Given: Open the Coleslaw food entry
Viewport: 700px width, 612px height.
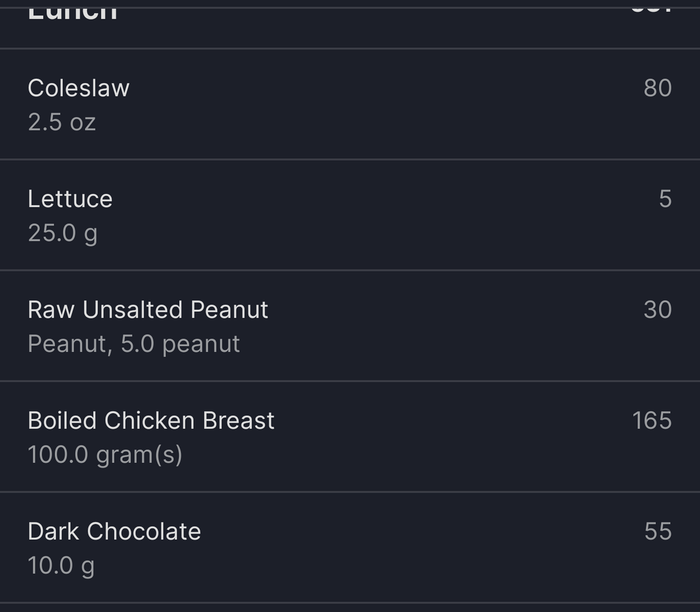Looking at the screenshot, I should (350, 104).
